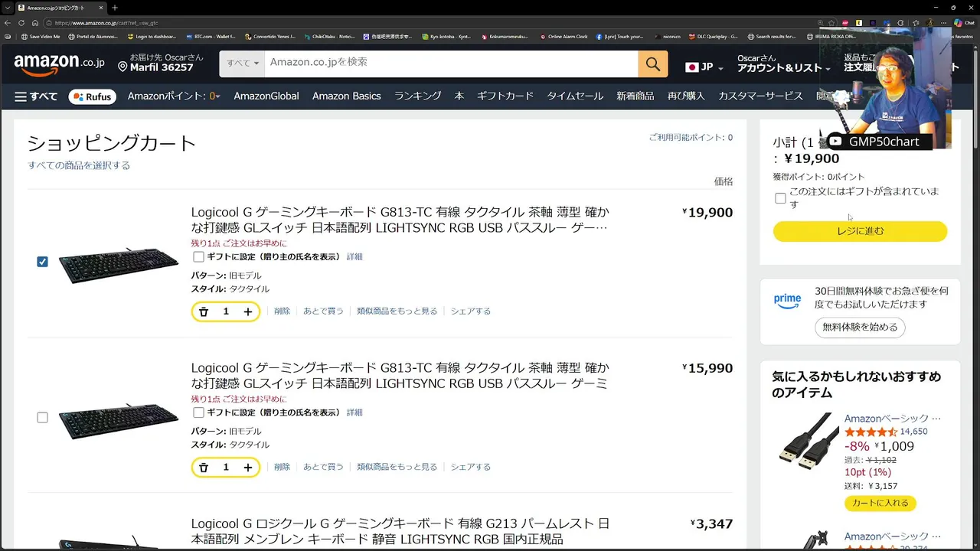Screen dimensions: 980x551
Task: Open ランキング nav item
Action: [417, 96]
